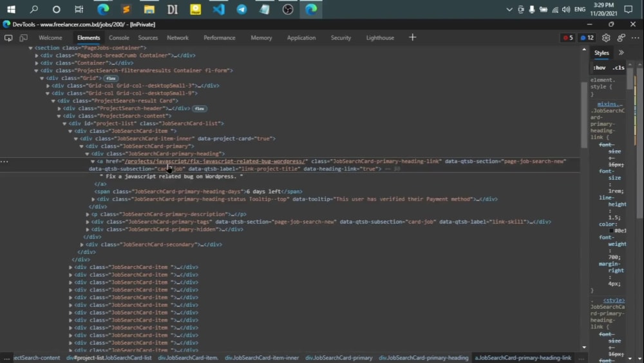Open Telegram from the taskbar

(x=241, y=9)
